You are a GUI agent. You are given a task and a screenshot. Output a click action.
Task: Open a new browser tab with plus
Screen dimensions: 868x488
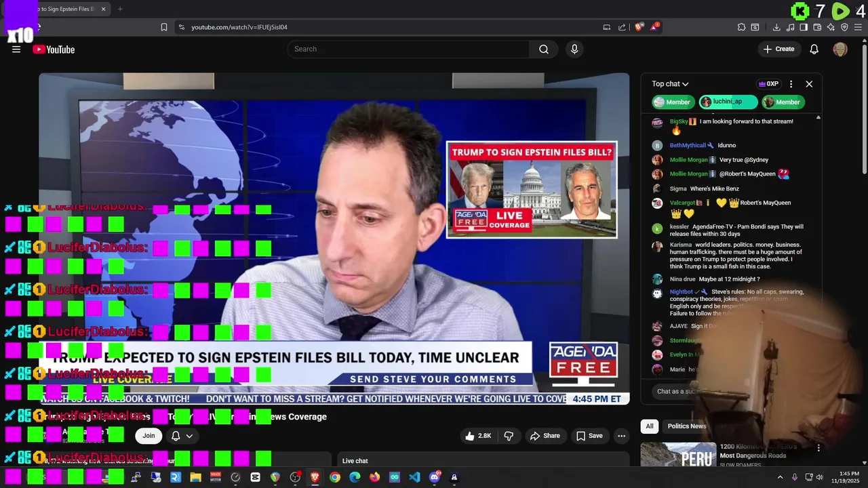tap(120, 9)
